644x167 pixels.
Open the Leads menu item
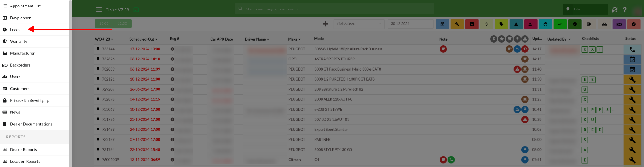pos(15,30)
